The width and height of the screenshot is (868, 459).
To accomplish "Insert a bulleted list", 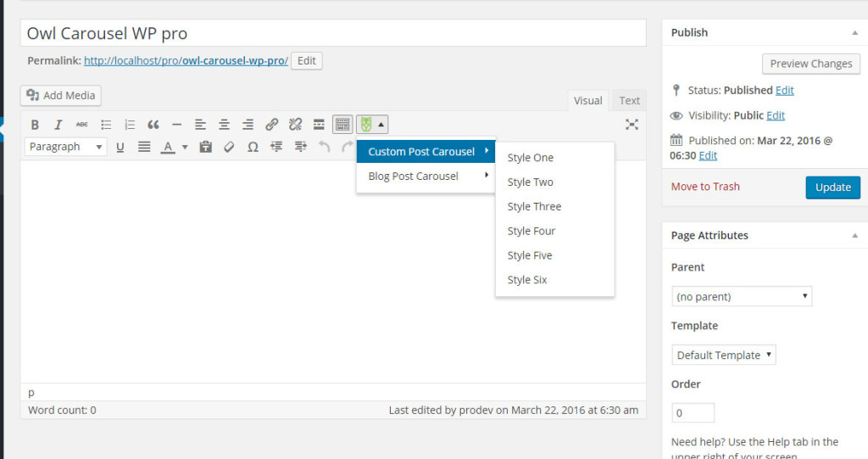I will (x=106, y=125).
